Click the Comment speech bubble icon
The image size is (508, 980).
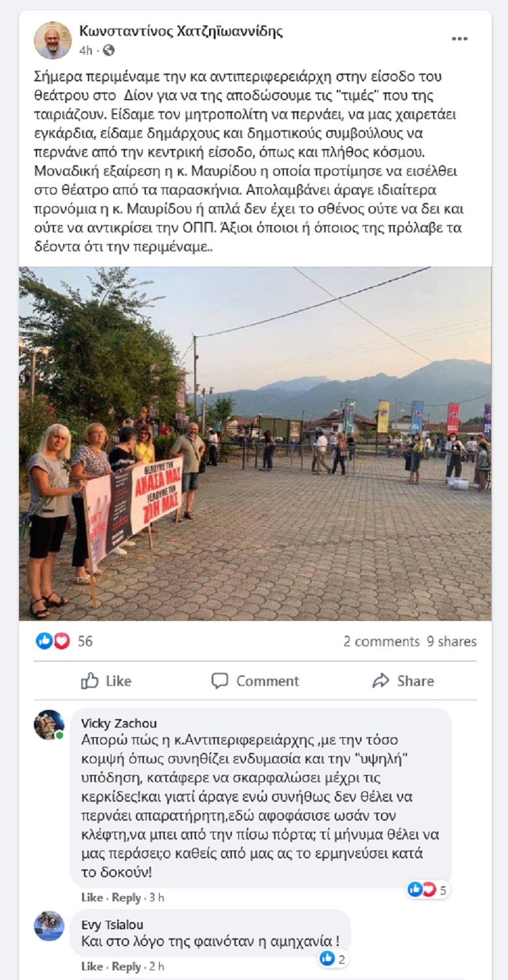tap(220, 681)
